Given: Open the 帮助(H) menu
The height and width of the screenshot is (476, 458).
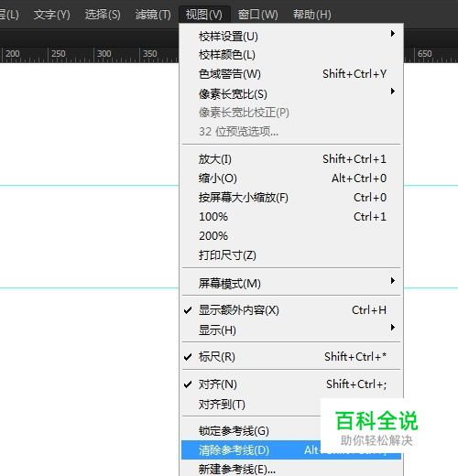Looking at the screenshot, I should pyautogui.click(x=312, y=15).
